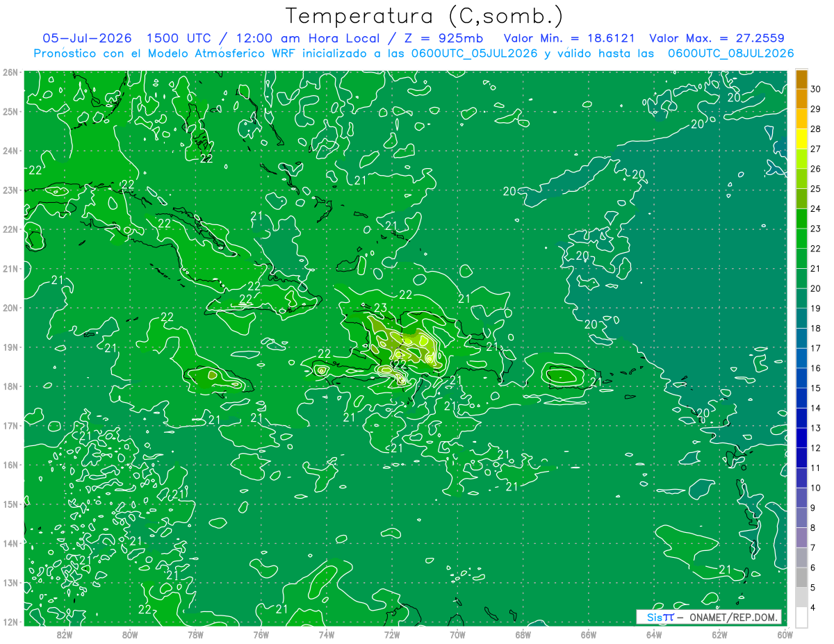Click longitude label "80W"
The width and height of the screenshot is (834, 644).
[130, 634]
